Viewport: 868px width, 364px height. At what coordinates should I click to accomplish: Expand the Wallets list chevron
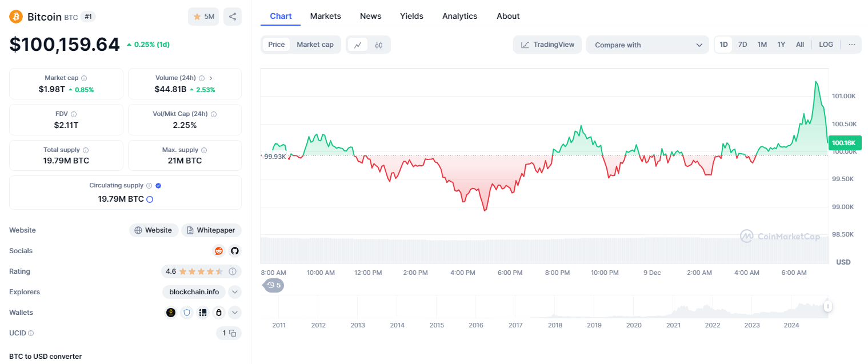(x=235, y=313)
